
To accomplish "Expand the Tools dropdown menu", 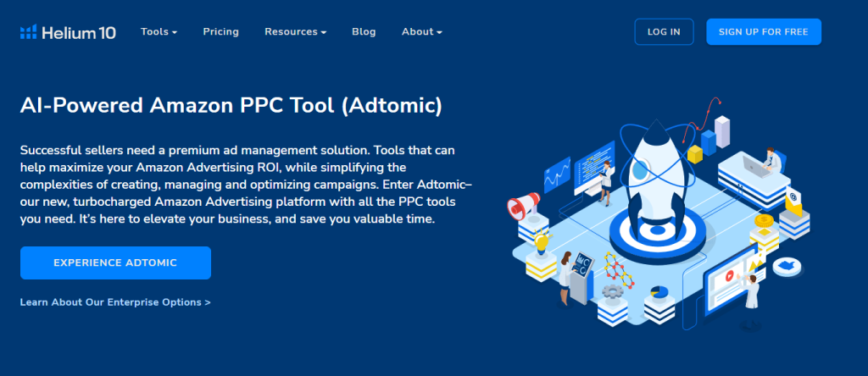I will pyautogui.click(x=159, y=32).
